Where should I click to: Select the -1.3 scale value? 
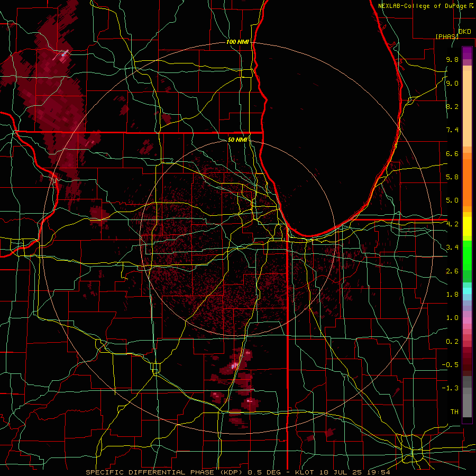tap(450, 388)
